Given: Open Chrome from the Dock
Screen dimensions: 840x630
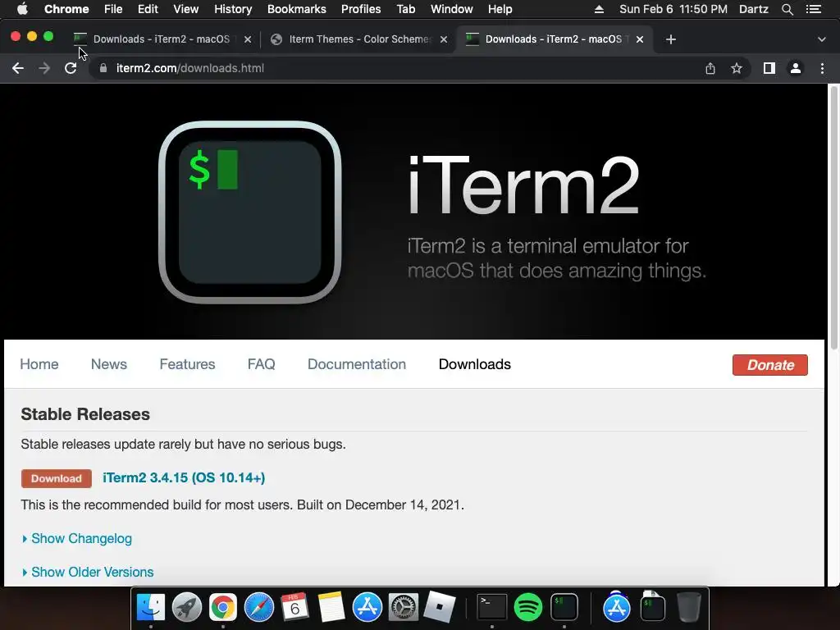Looking at the screenshot, I should point(223,607).
